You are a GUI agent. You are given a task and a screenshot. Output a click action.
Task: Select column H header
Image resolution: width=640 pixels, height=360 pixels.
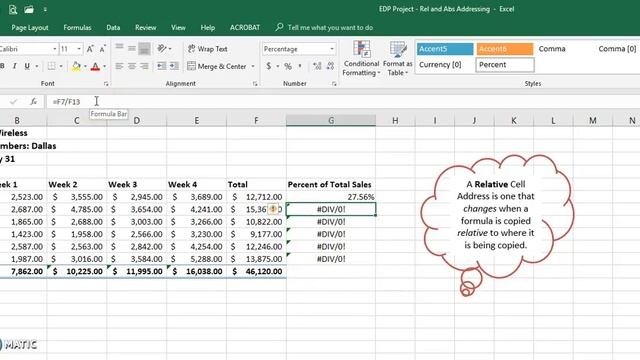395,120
